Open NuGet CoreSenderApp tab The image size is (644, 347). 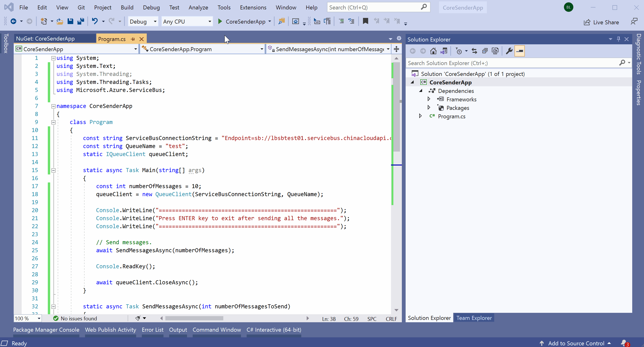45,39
